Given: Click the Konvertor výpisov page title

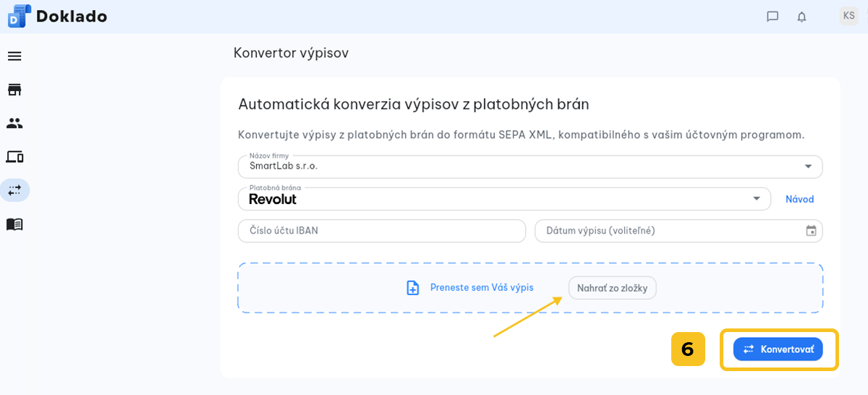Looking at the screenshot, I should pyautogui.click(x=291, y=53).
